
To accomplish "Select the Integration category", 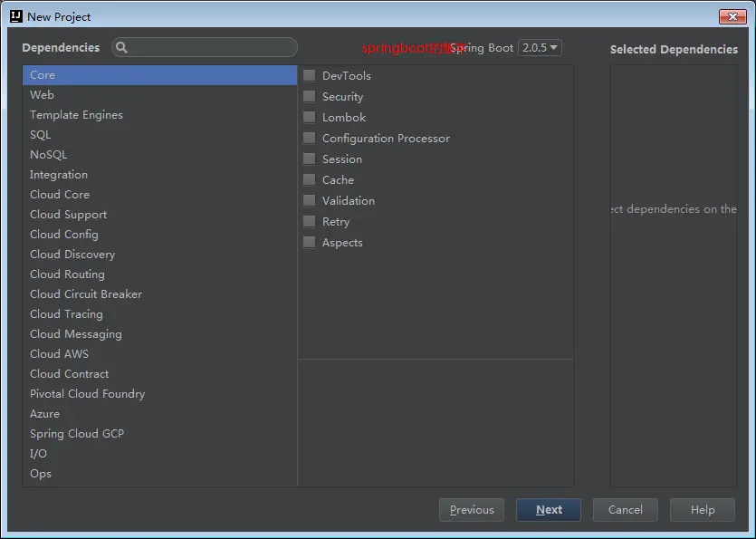I will [x=159, y=175].
